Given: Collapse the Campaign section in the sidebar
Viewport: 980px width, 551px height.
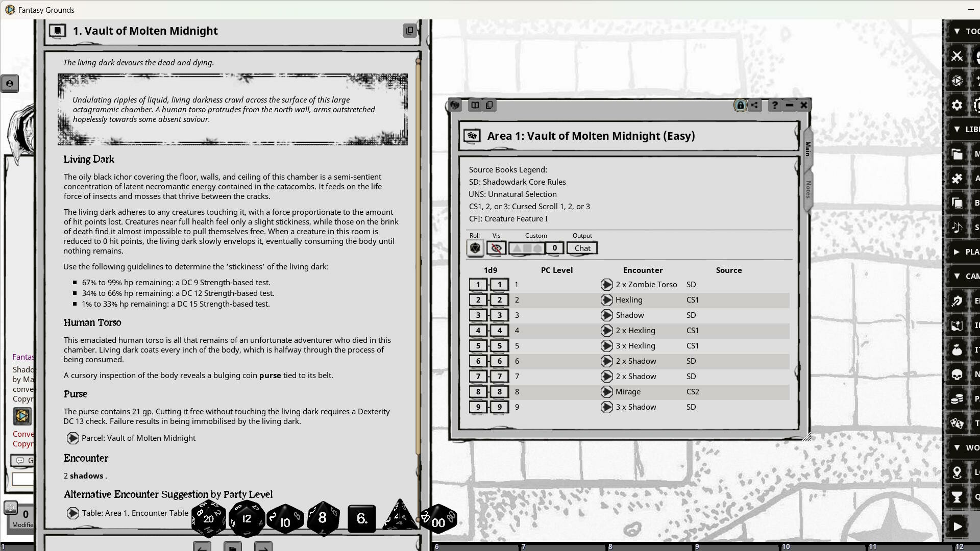Looking at the screenshot, I should click(x=957, y=276).
